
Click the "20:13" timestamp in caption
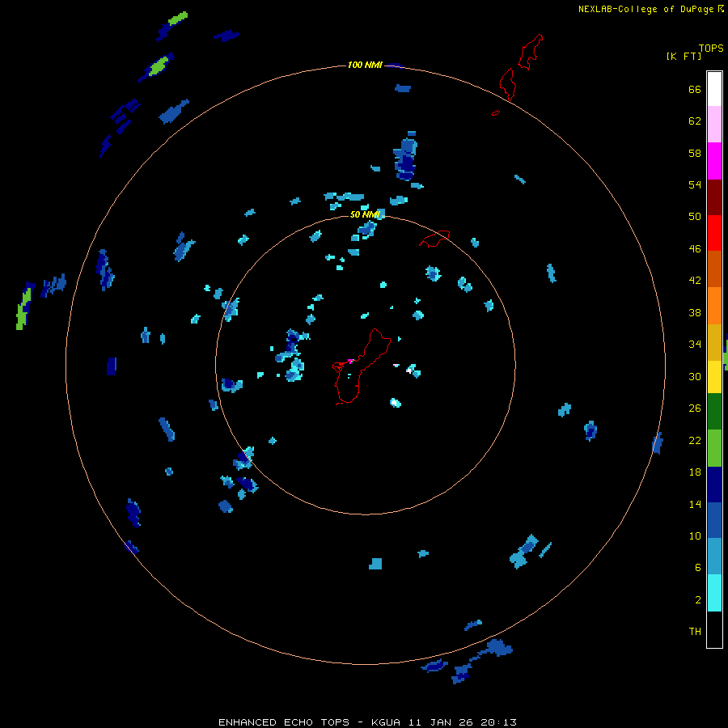pos(499,722)
